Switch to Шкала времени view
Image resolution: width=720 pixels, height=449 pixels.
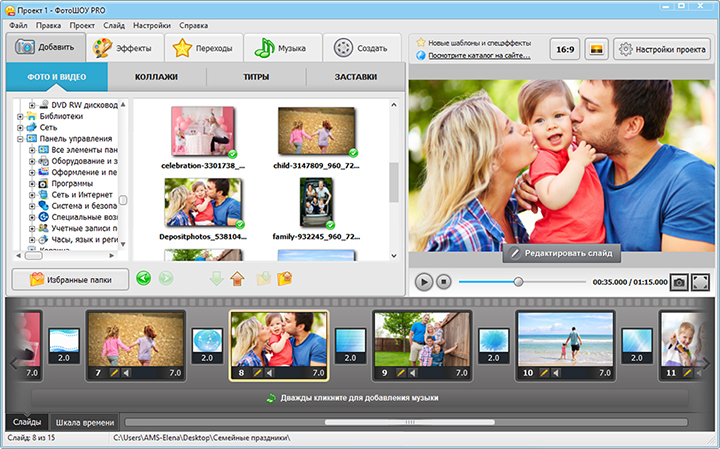pyautogui.click(x=85, y=422)
